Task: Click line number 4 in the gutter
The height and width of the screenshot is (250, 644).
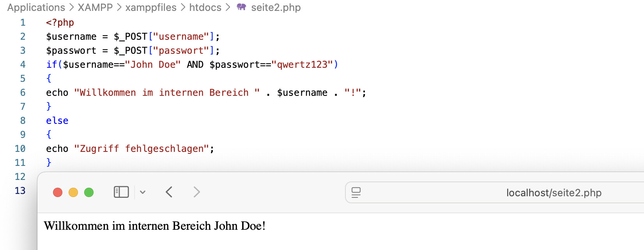Action: click(x=23, y=65)
